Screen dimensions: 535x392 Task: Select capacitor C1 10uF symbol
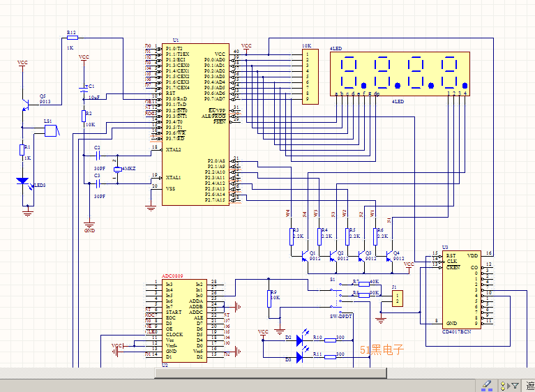tap(84, 89)
